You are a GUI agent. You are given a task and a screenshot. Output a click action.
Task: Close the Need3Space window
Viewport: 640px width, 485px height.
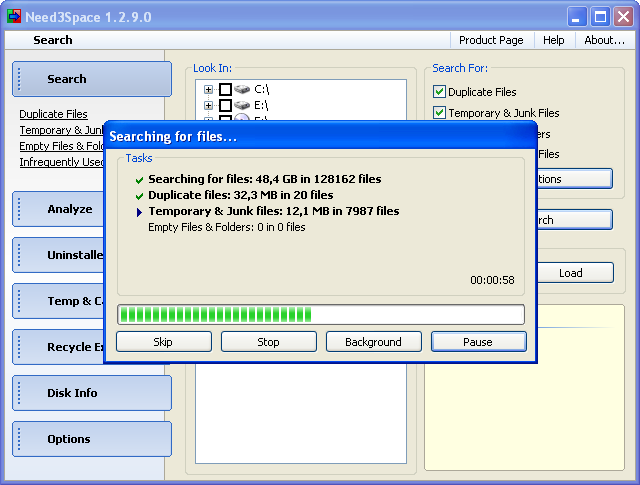623,17
